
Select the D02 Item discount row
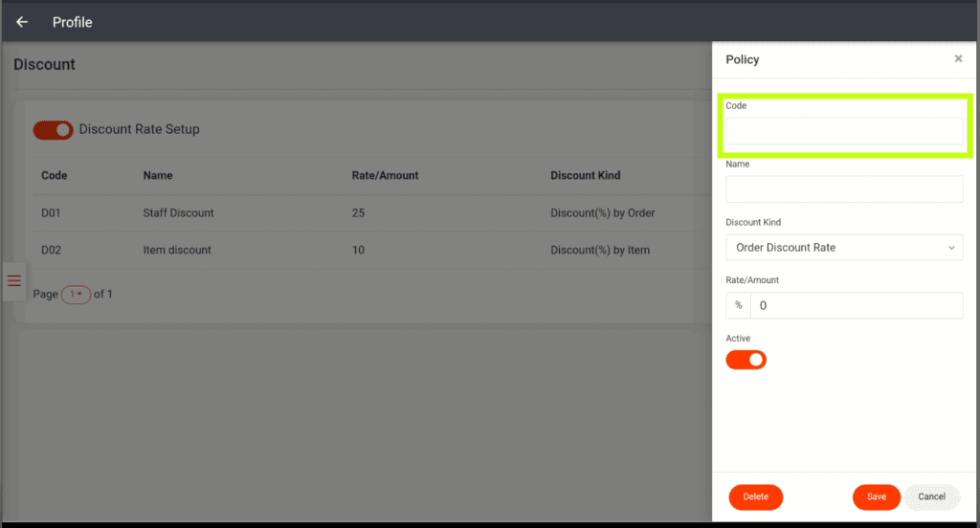coord(177,250)
